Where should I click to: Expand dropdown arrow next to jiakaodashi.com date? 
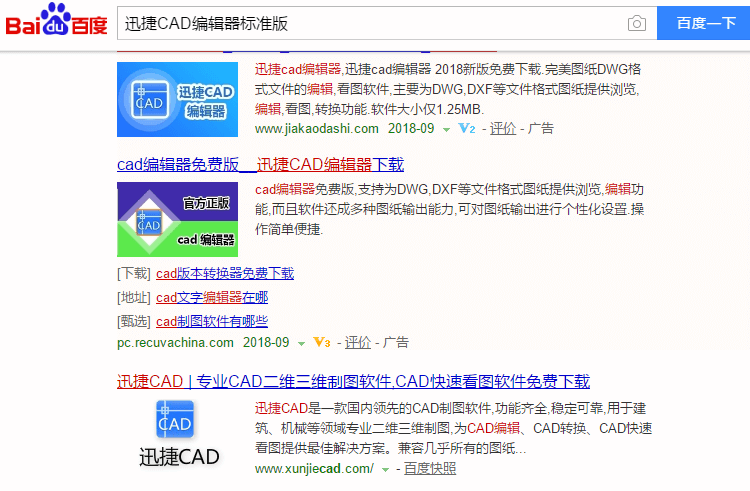point(446,130)
